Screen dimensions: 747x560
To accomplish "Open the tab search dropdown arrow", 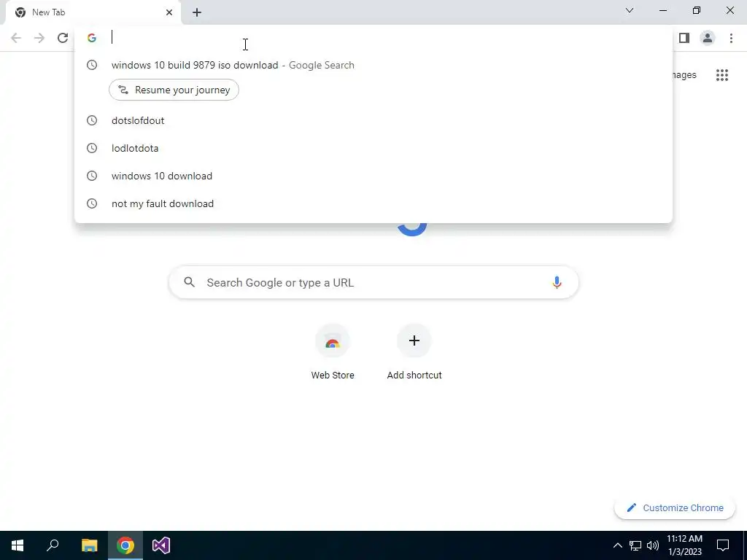I will click(x=630, y=10).
